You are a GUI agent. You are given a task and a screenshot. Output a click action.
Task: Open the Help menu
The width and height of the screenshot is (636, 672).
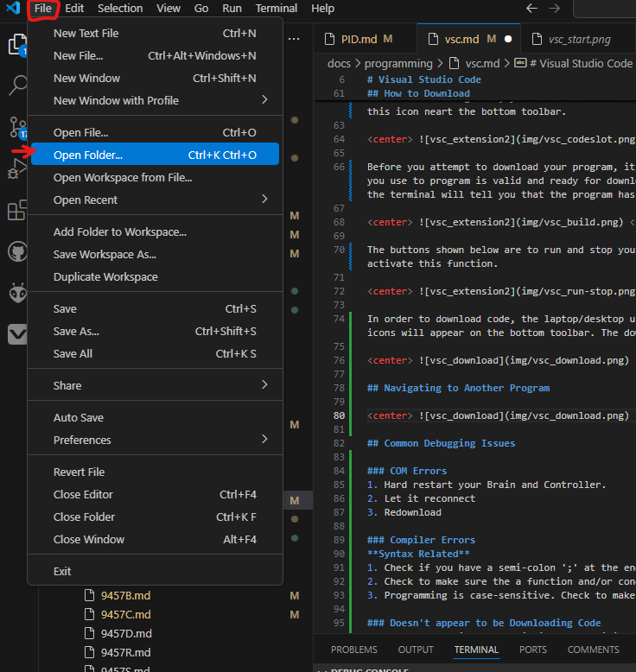(322, 8)
